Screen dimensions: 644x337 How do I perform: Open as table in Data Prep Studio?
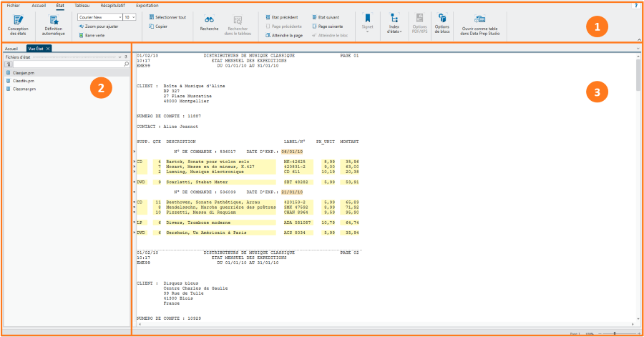coord(479,24)
